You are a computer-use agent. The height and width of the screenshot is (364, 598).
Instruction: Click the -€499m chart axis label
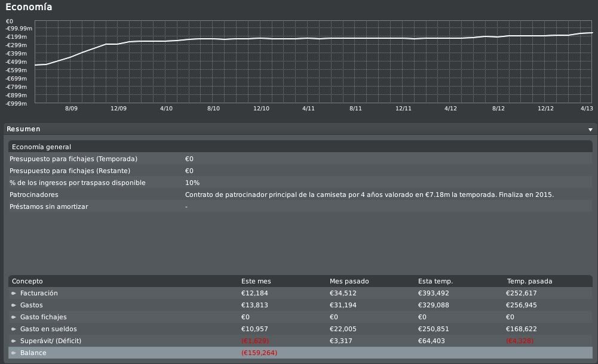pyautogui.click(x=16, y=62)
